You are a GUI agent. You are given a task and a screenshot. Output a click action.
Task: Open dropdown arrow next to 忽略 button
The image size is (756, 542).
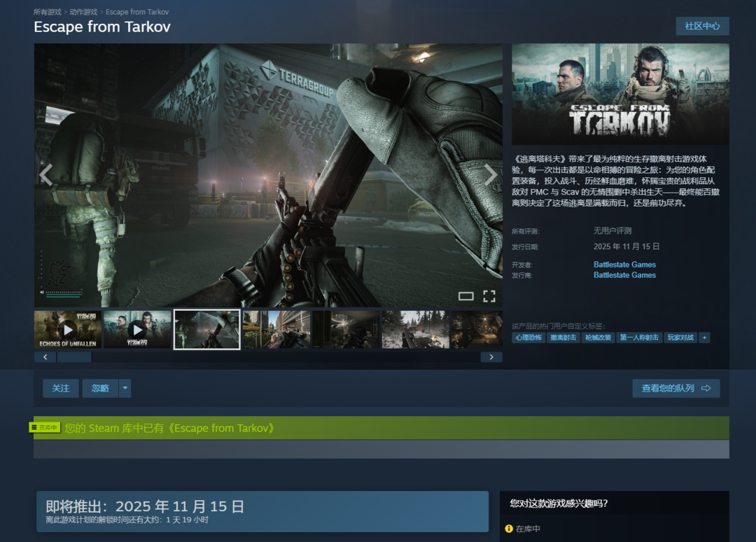(x=125, y=388)
